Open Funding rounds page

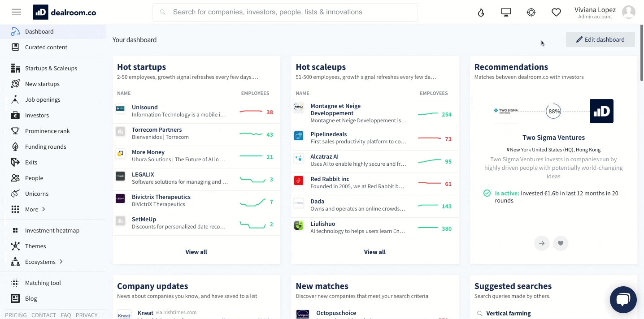coord(46,147)
